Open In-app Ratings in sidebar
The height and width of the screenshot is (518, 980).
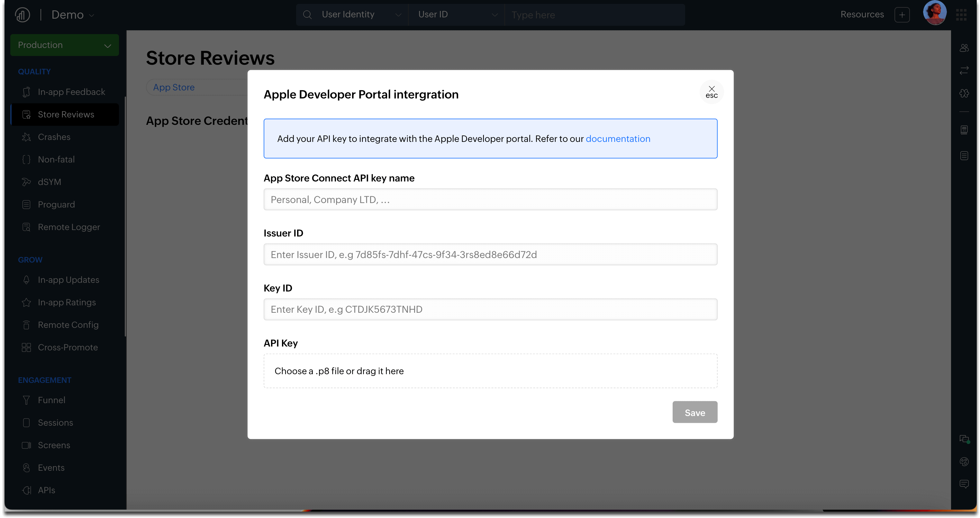pos(65,302)
